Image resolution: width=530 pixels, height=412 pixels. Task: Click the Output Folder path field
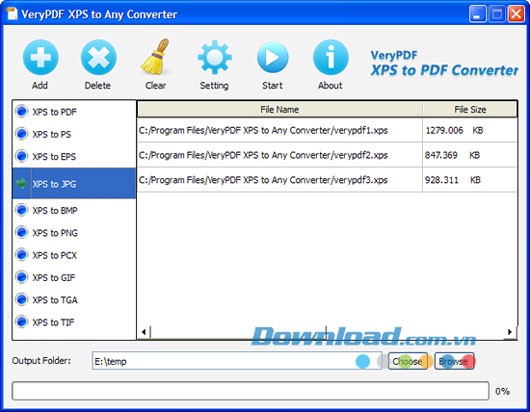click(x=237, y=361)
